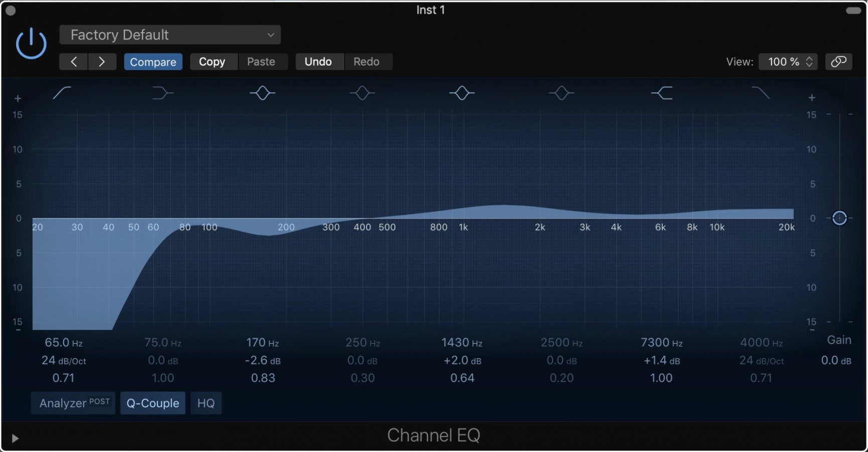Select the 170 Hz peak band icon
This screenshot has height=452, width=868.
262,93
